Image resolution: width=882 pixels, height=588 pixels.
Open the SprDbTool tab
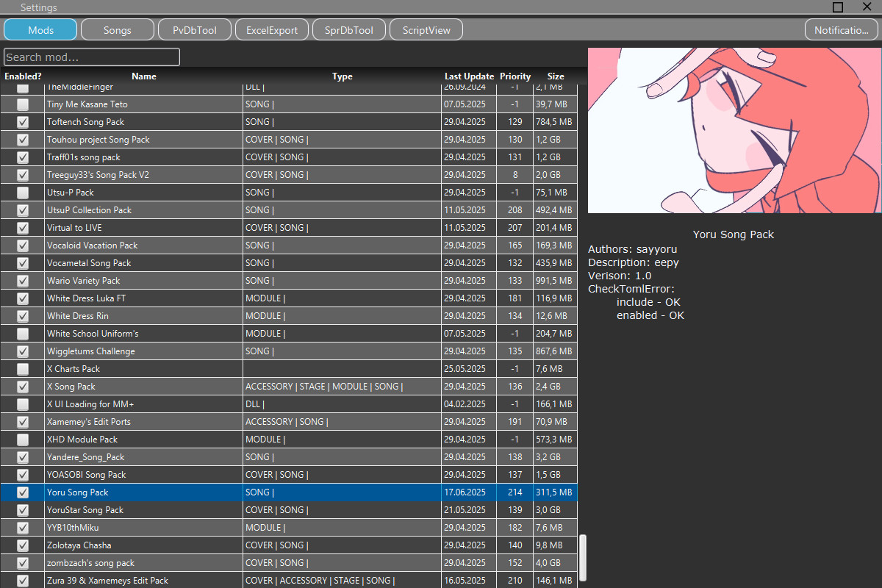(348, 29)
